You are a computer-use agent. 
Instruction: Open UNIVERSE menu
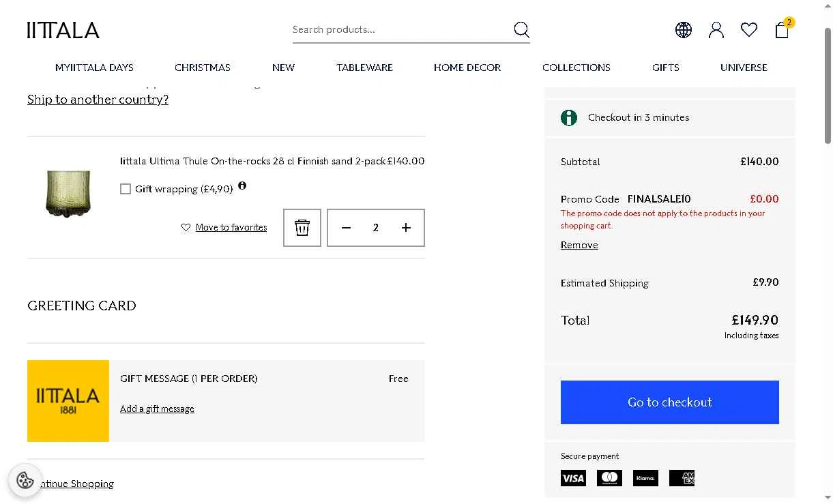[x=744, y=68]
